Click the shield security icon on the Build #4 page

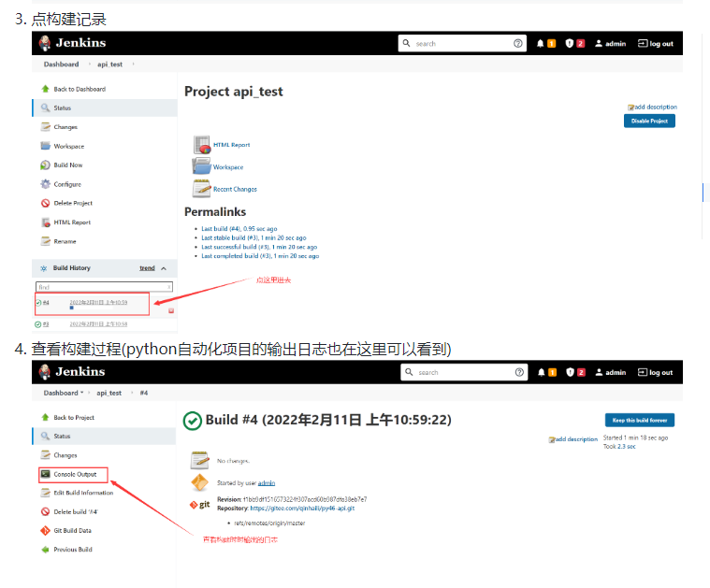[570, 372]
